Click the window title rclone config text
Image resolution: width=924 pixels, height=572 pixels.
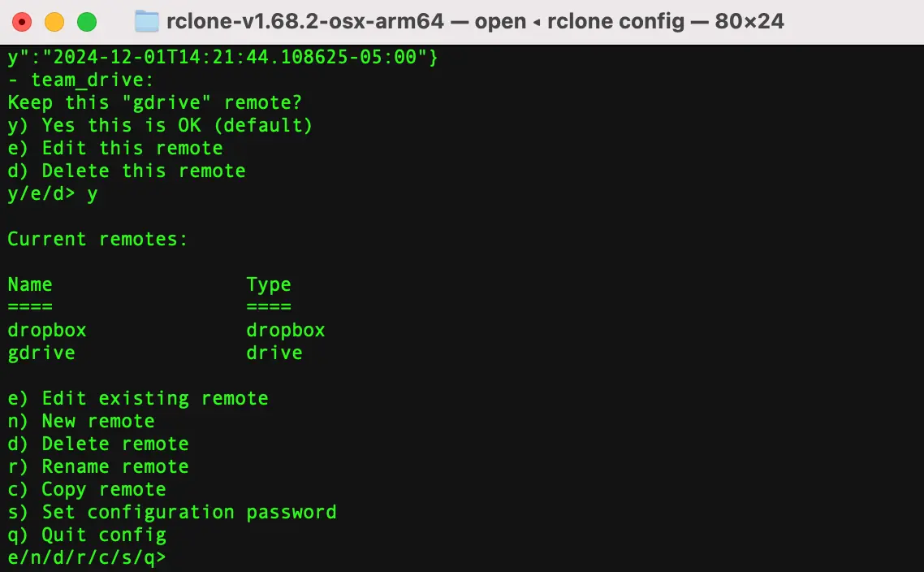615,21
